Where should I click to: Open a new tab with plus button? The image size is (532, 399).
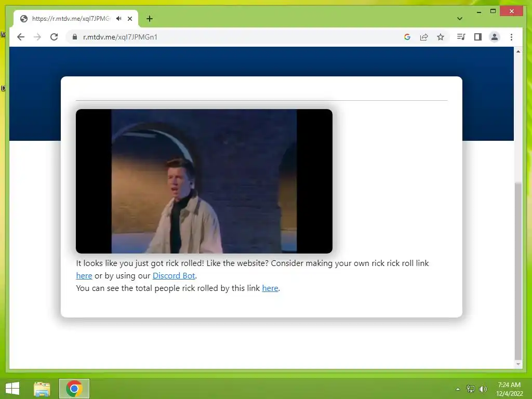150,19
